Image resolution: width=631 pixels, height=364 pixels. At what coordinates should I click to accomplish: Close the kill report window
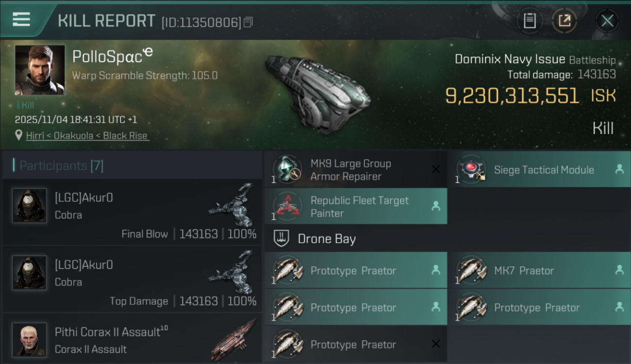(x=607, y=21)
